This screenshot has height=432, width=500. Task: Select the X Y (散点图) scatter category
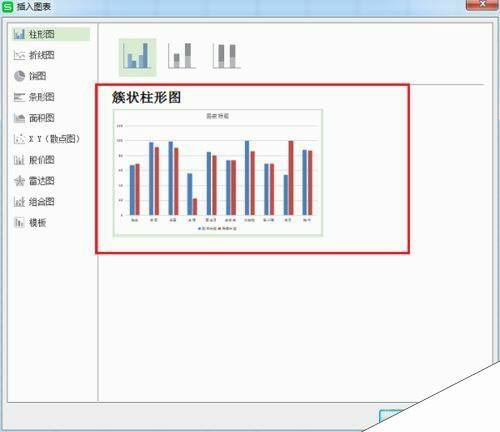[47, 139]
